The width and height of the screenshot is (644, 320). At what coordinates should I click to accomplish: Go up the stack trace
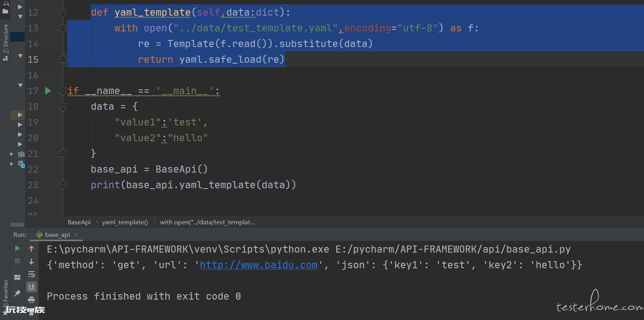pyautogui.click(x=31, y=248)
